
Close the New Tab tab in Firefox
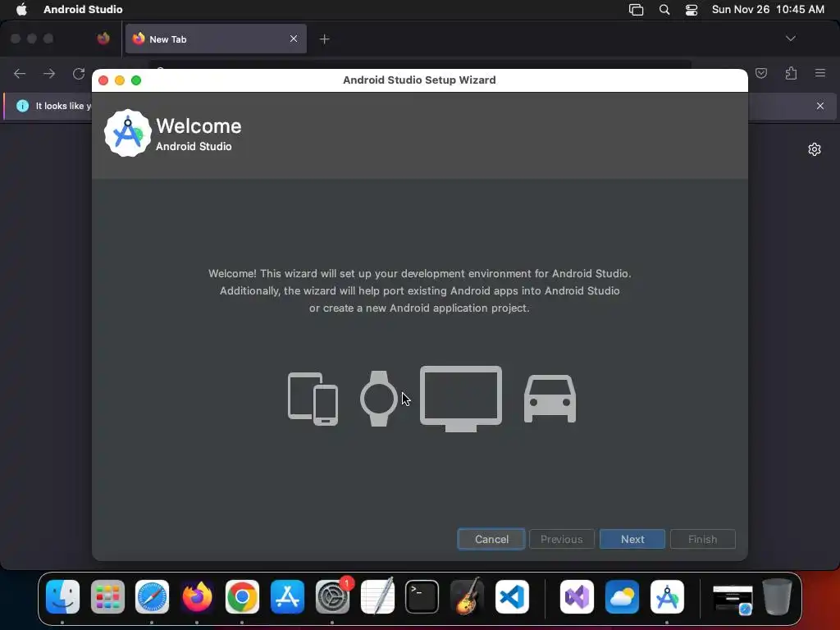point(294,39)
